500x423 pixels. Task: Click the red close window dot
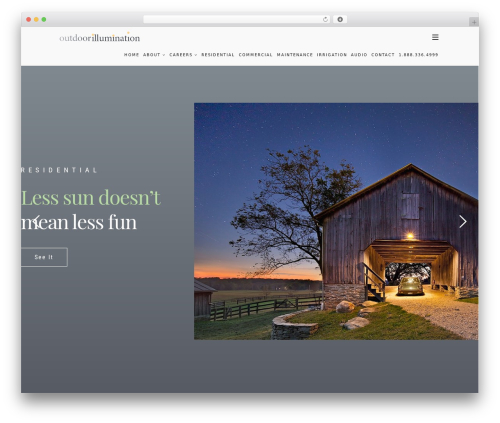tap(29, 20)
